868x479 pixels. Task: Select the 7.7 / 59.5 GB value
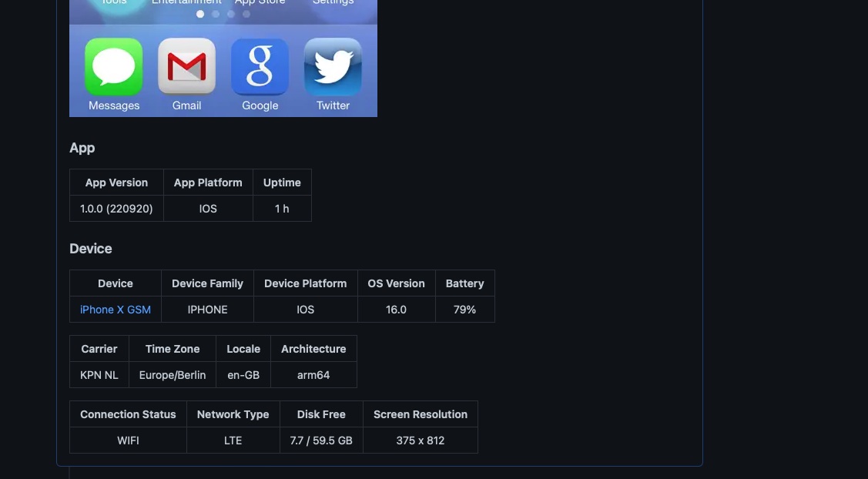321,440
